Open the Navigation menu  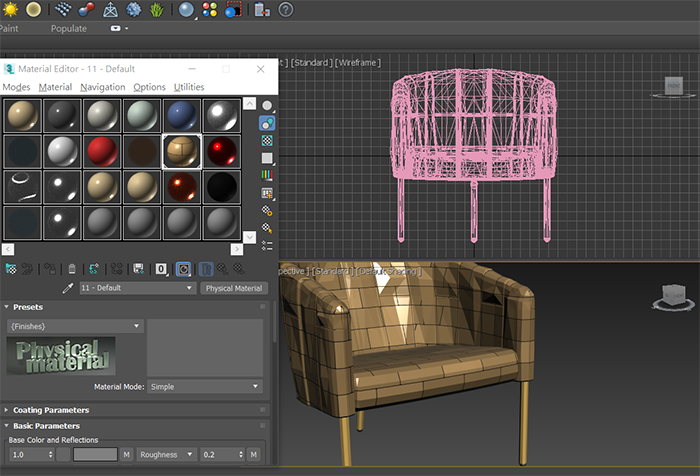click(103, 87)
